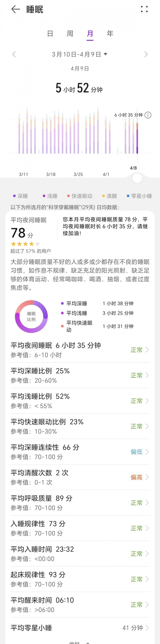Switch to the 周 tab
This screenshot has width=160, height=644.
pos(70,33)
